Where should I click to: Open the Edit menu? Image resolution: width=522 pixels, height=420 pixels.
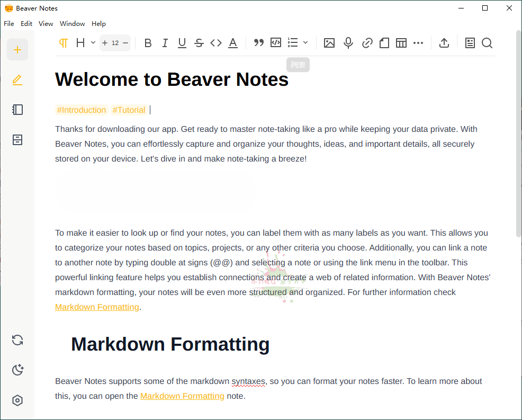coord(26,24)
